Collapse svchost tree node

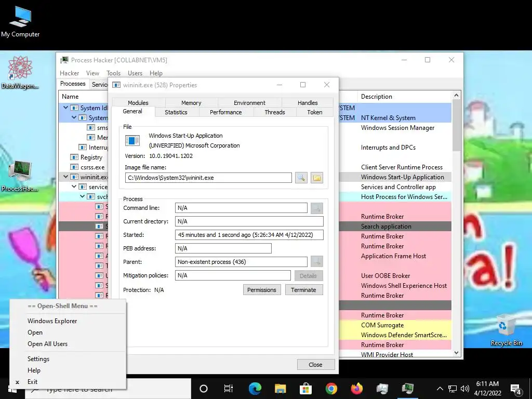[x=82, y=196]
